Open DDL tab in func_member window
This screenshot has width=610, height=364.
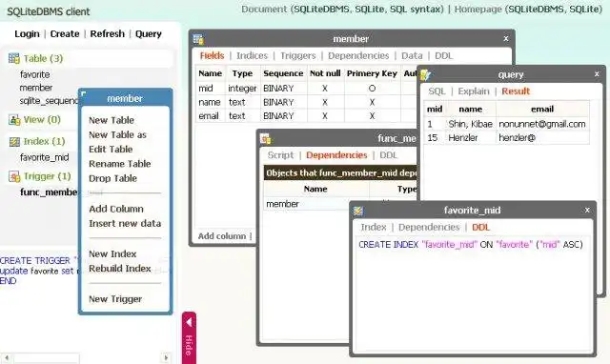pos(388,155)
